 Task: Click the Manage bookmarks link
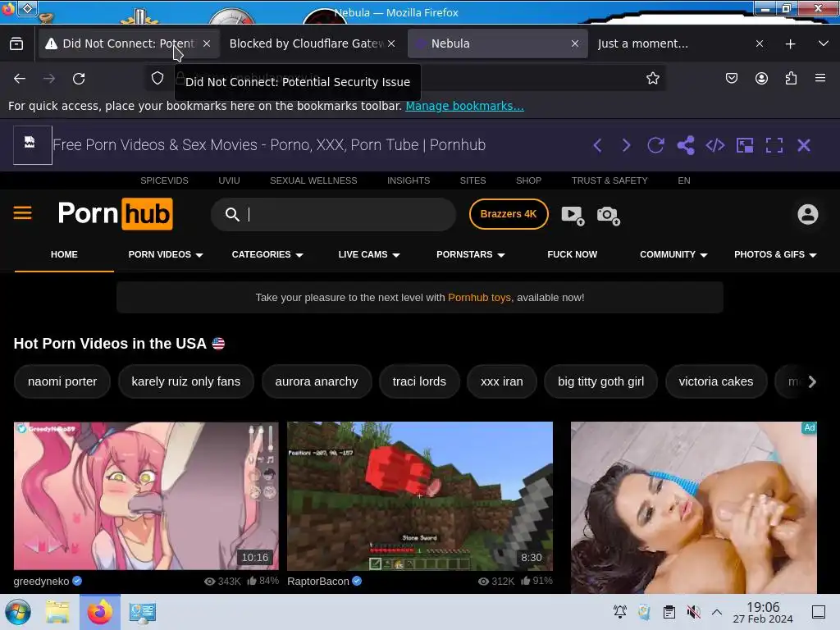pyautogui.click(x=464, y=106)
